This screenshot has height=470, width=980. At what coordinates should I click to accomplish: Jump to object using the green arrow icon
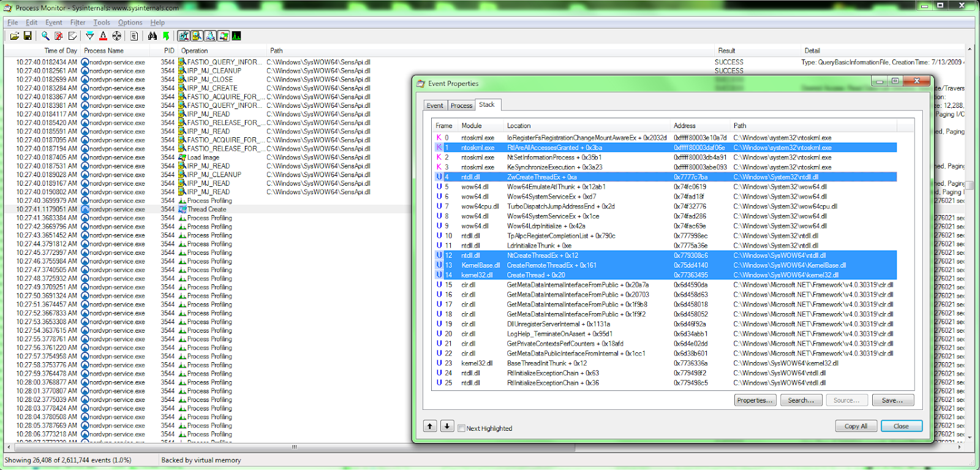coord(165,36)
